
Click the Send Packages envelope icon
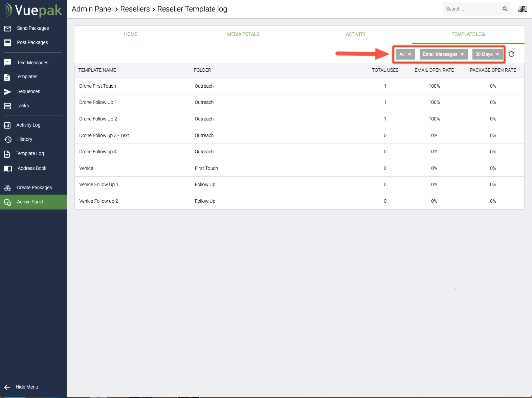click(7, 28)
